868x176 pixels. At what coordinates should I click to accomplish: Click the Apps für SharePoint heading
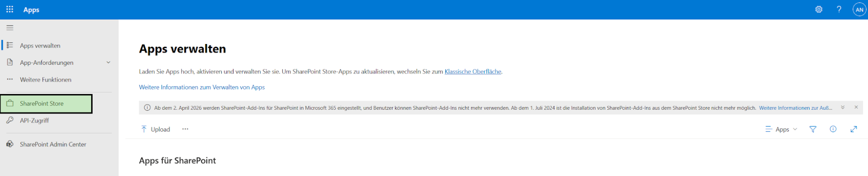click(x=177, y=161)
